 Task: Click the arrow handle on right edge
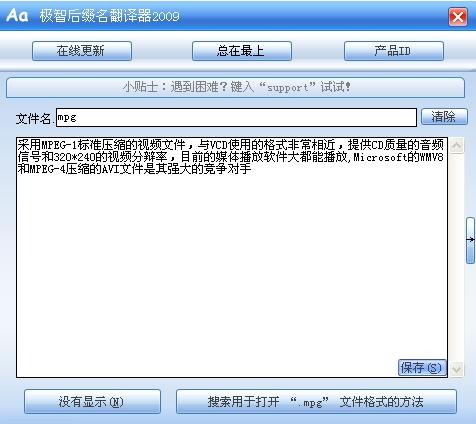pyautogui.click(x=470, y=240)
